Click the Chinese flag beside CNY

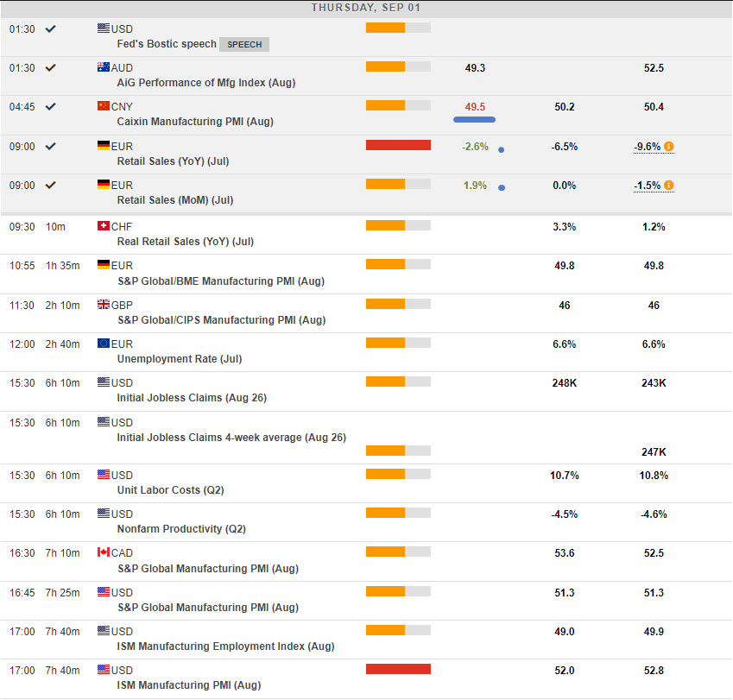click(104, 106)
